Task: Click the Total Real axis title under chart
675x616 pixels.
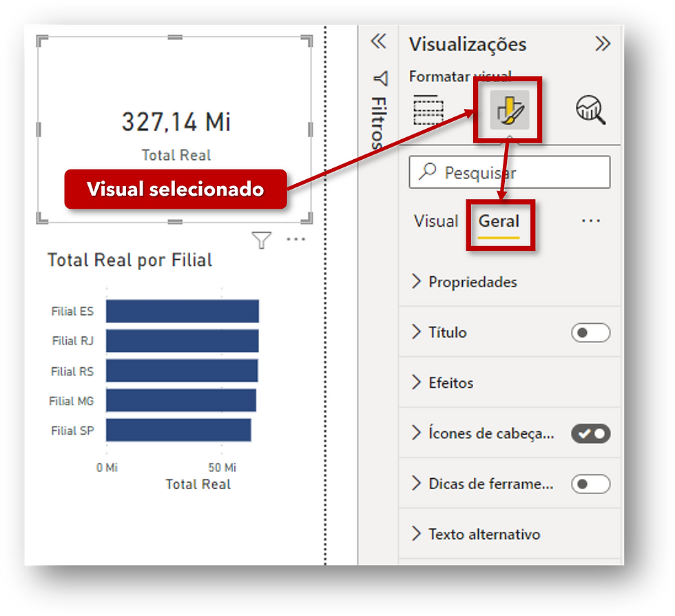Action: coord(198,484)
